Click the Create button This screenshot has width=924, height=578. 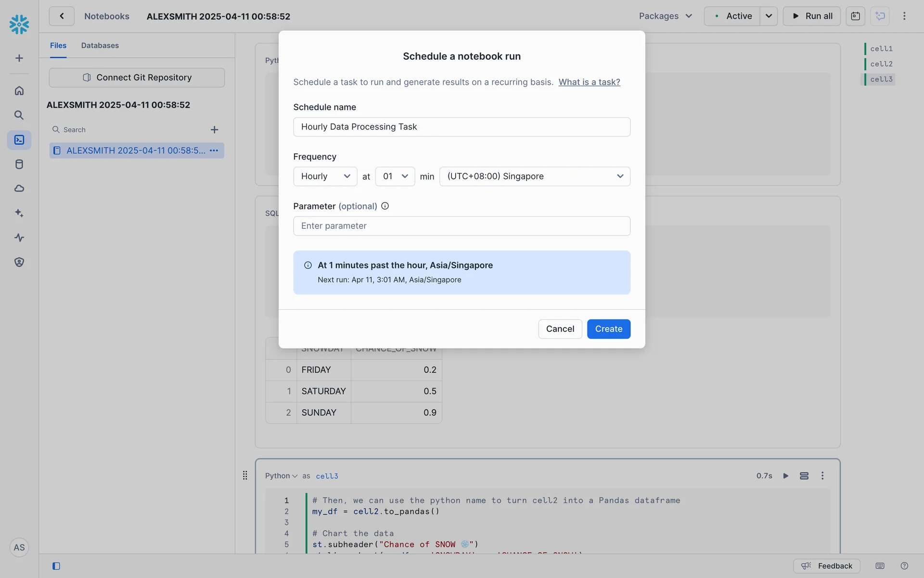point(608,329)
